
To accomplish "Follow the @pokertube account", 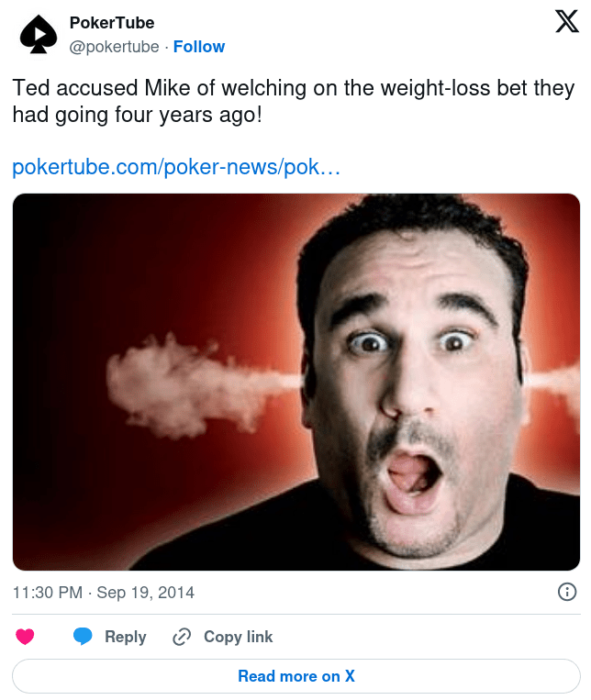I will (199, 46).
